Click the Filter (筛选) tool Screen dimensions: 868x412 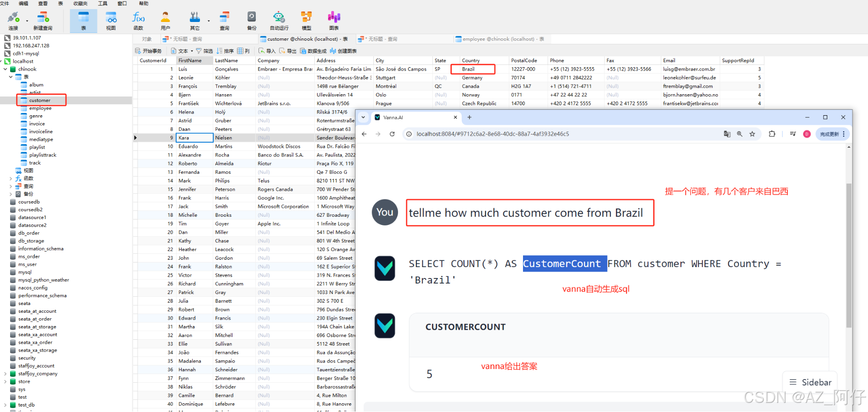tap(205, 51)
